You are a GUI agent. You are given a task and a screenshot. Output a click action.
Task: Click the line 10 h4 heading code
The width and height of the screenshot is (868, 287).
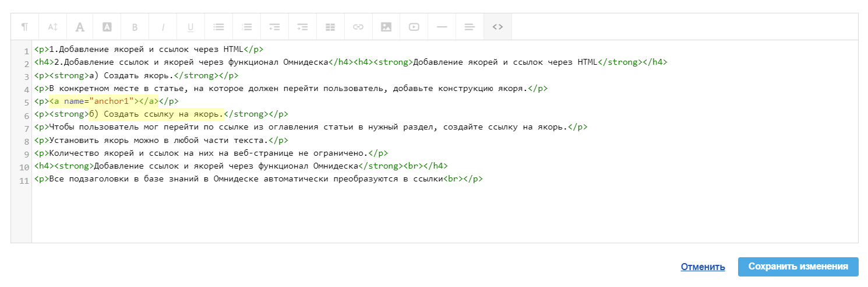tap(241, 166)
